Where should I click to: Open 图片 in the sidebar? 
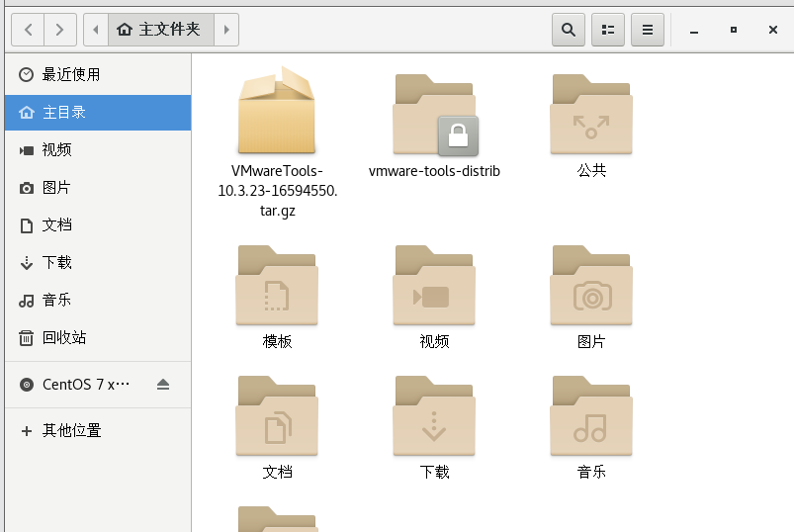point(98,188)
